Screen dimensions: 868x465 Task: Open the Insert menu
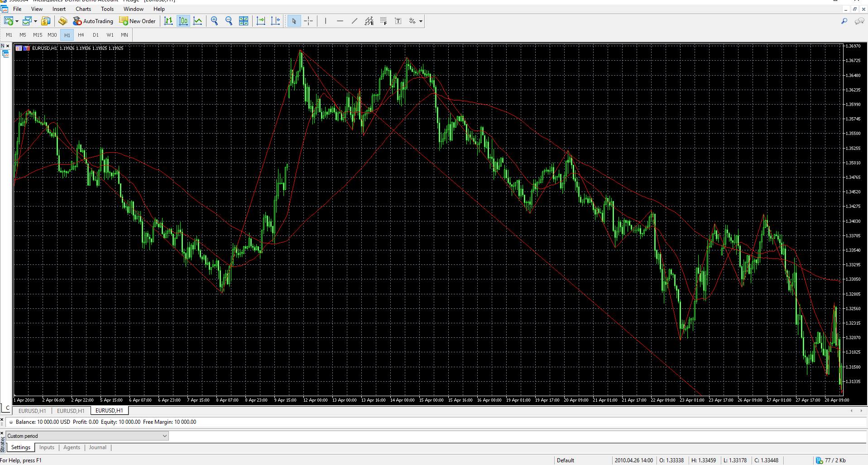59,9
